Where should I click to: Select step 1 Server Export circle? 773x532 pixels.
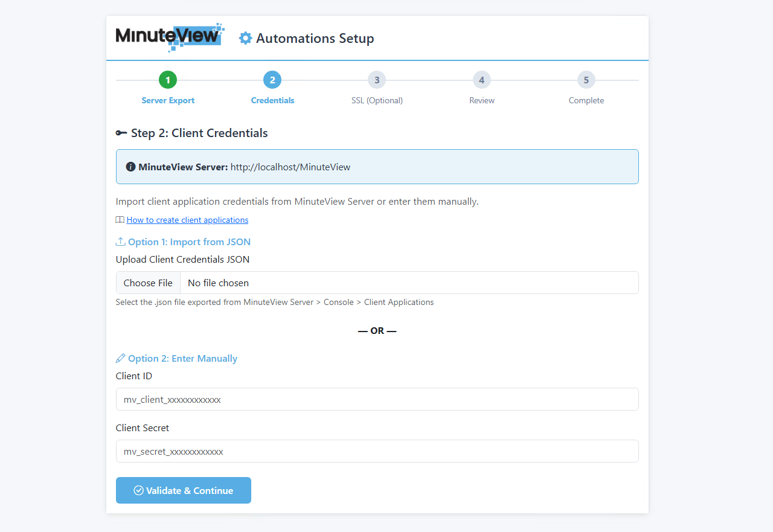(168, 79)
